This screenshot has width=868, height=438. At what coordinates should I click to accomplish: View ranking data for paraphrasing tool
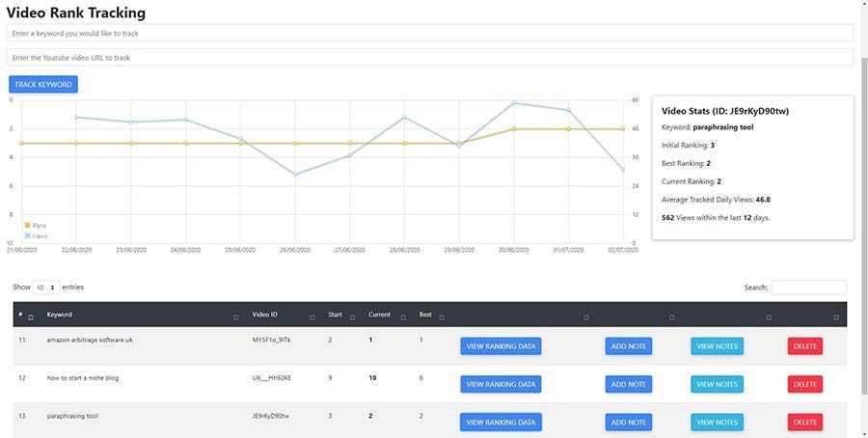(x=501, y=422)
